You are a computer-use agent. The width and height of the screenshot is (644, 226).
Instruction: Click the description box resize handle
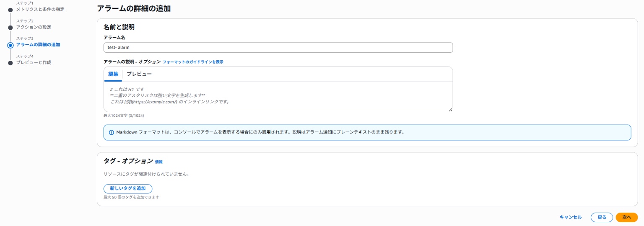coord(450,110)
